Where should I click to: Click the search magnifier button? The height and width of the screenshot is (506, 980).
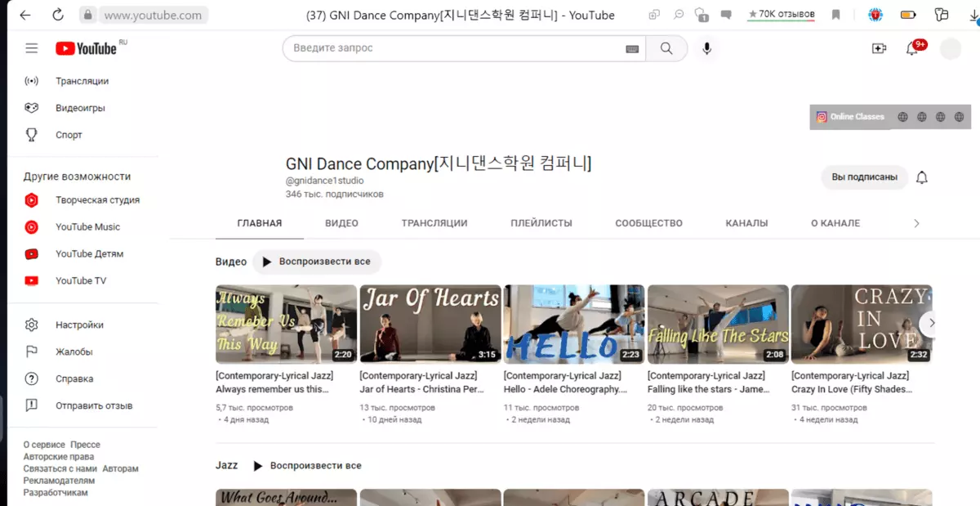(x=666, y=48)
